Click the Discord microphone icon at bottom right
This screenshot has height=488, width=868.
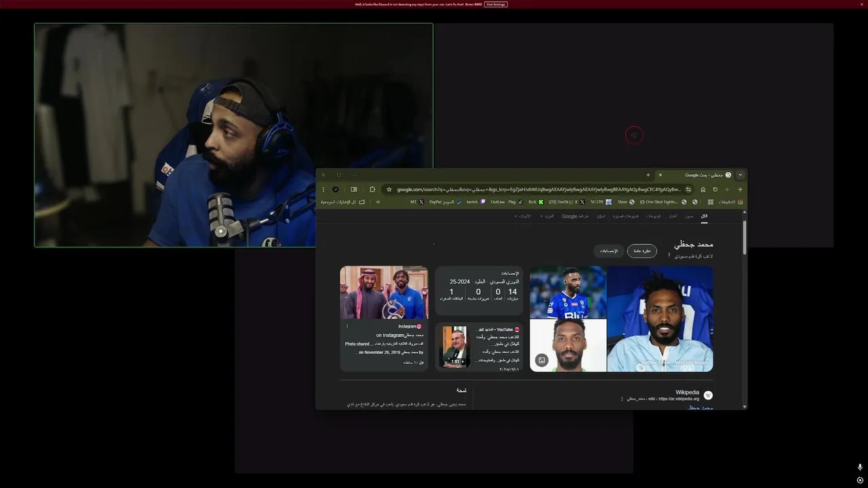tap(860, 467)
